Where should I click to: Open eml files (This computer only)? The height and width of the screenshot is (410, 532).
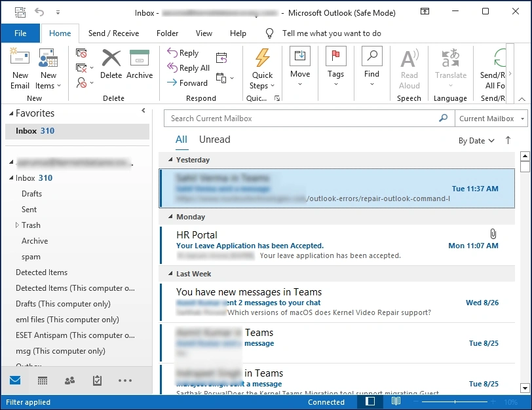pos(67,320)
